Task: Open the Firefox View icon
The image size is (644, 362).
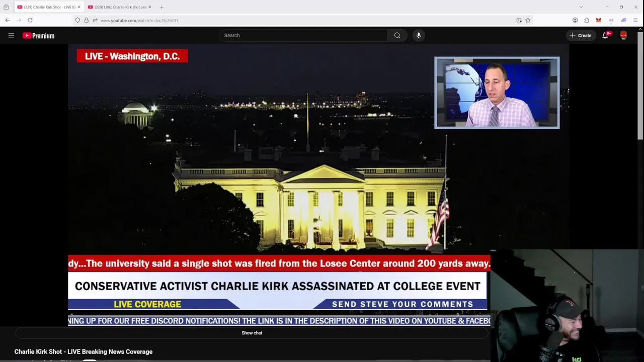Action: tap(6, 7)
